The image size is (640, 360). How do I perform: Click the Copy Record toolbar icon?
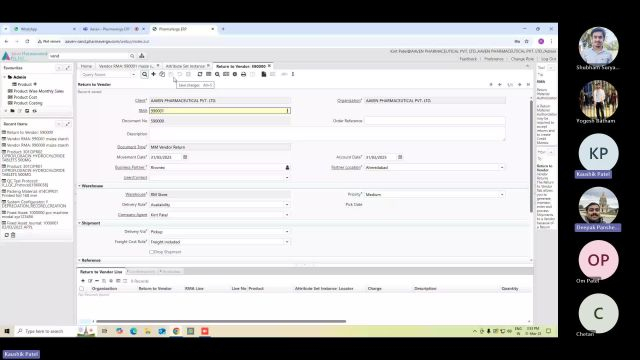tap(162, 74)
